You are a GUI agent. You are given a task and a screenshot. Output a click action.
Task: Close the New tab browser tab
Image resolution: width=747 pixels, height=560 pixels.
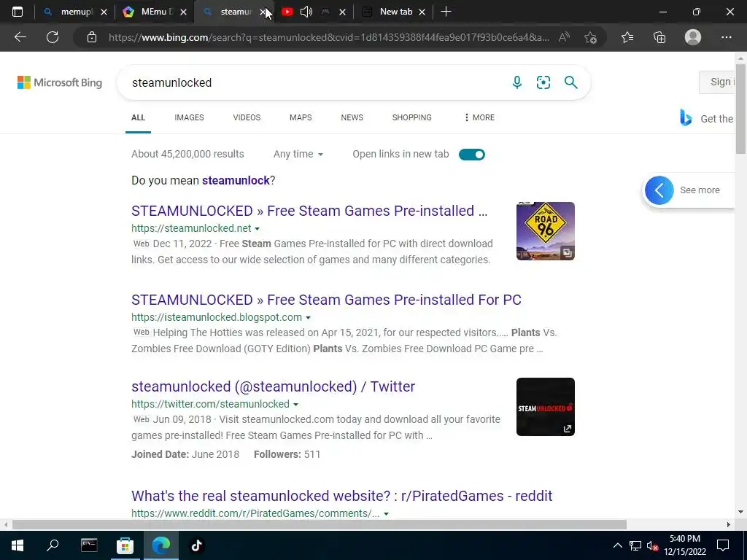422,12
